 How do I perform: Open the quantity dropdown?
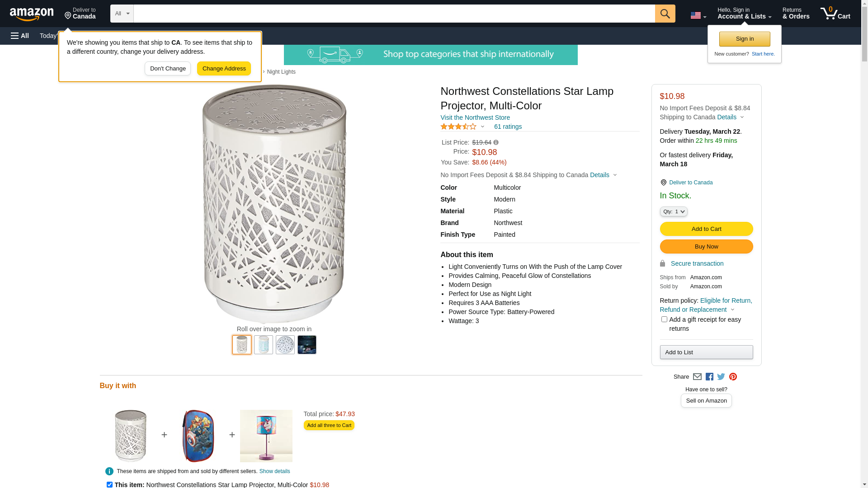tap(674, 211)
